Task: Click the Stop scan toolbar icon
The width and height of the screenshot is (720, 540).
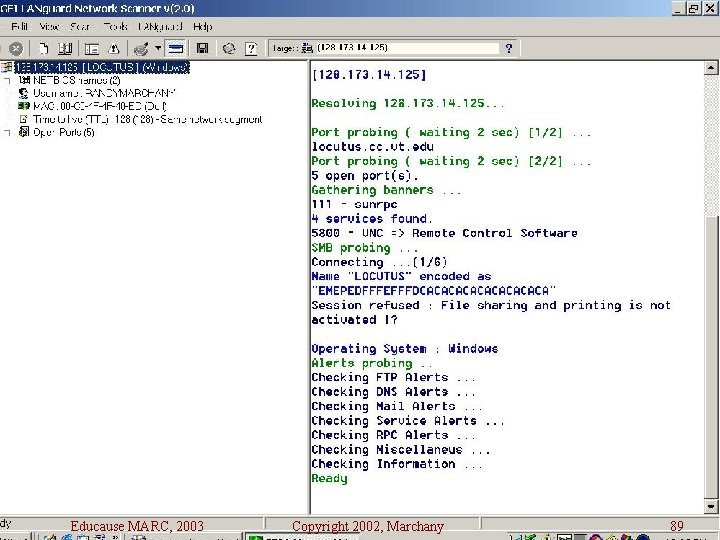Action: click(16, 49)
